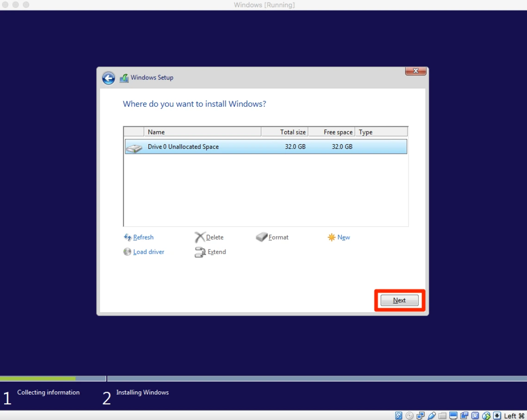Viewport: 527px width, 420px height.
Task: Open the Load driver option
Action: click(144, 252)
